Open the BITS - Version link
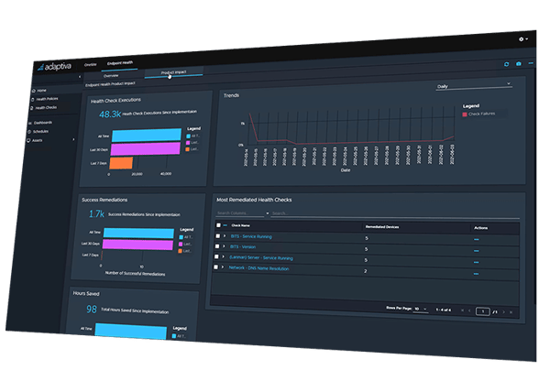 243,247
